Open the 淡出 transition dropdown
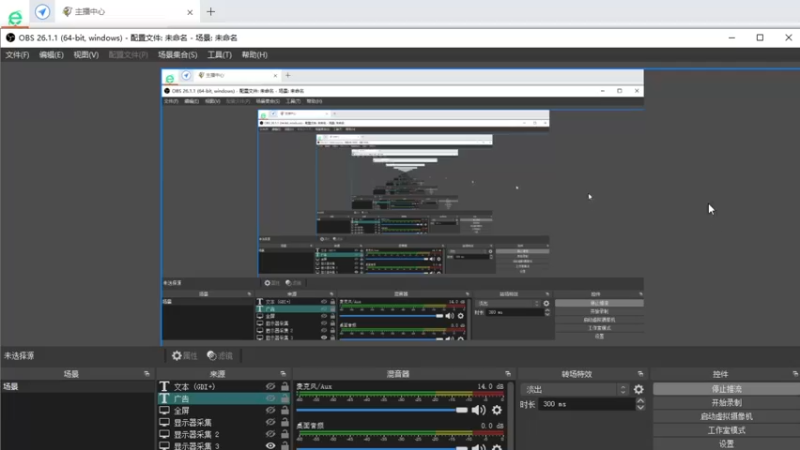The height and width of the screenshot is (450, 800). (x=575, y=390)
